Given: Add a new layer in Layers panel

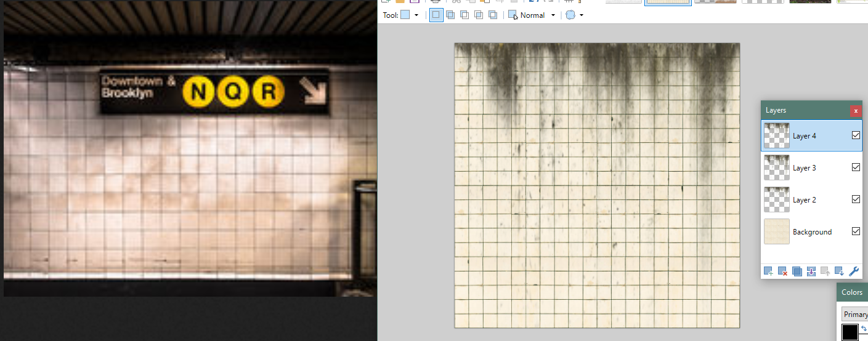Looking at the screenshot, I should [x=768, y=271].
